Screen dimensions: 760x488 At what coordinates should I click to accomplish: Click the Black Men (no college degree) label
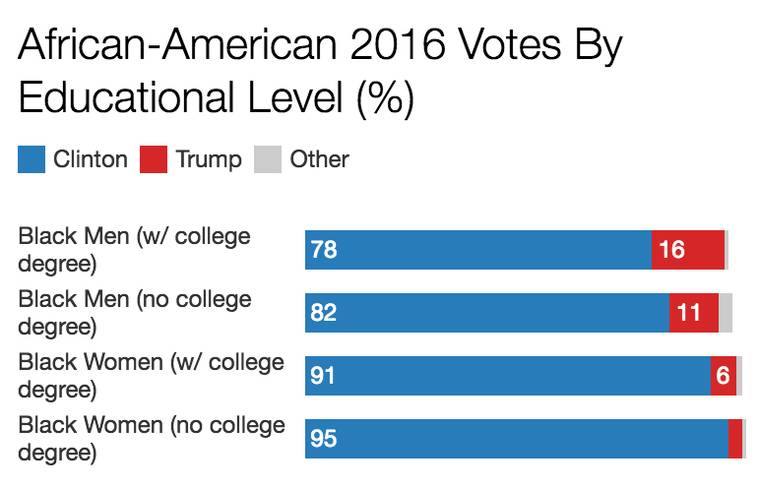(x=135, y=313)
